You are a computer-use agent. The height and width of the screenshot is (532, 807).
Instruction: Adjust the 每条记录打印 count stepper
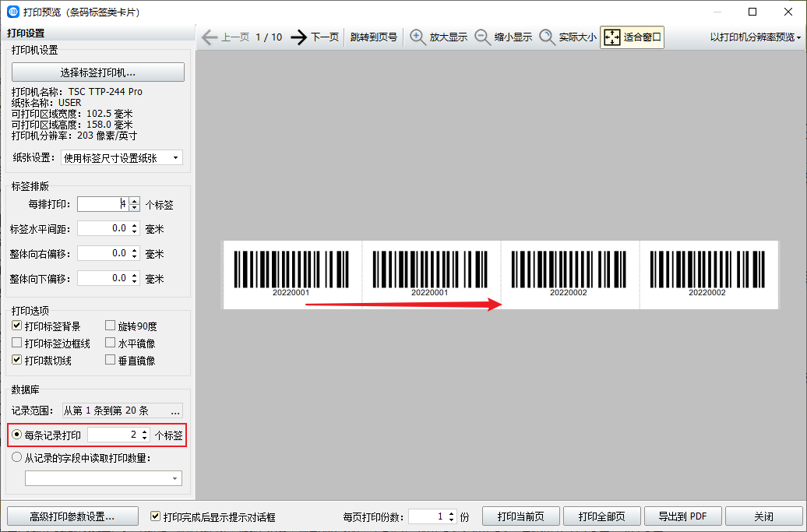coord(145,435)
